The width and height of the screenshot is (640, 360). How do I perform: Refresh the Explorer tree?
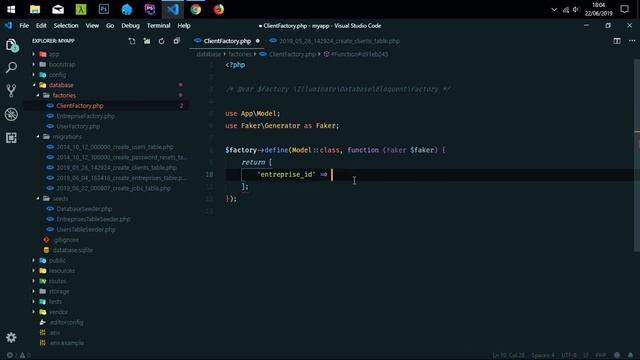tap(162, 41)
